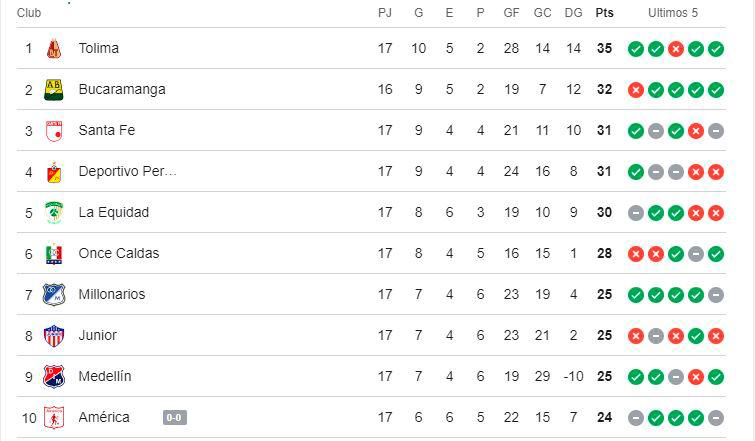
Task: Click the Millonarios club crest icon
Action: pos(54,294)
